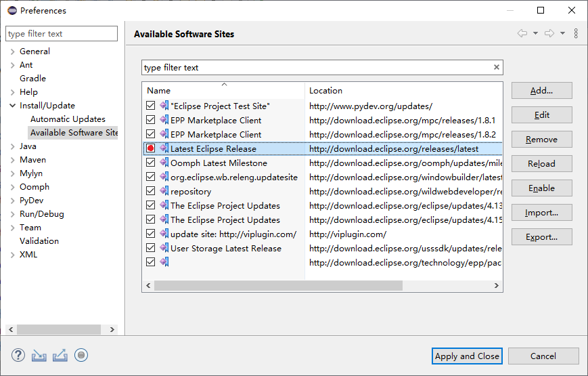Open the Help icon at bottom left
Screen dimensions: 588x376
18,355
